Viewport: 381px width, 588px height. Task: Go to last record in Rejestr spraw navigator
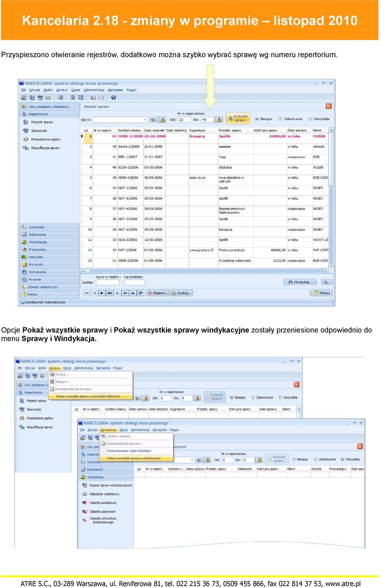click(110, 293)
